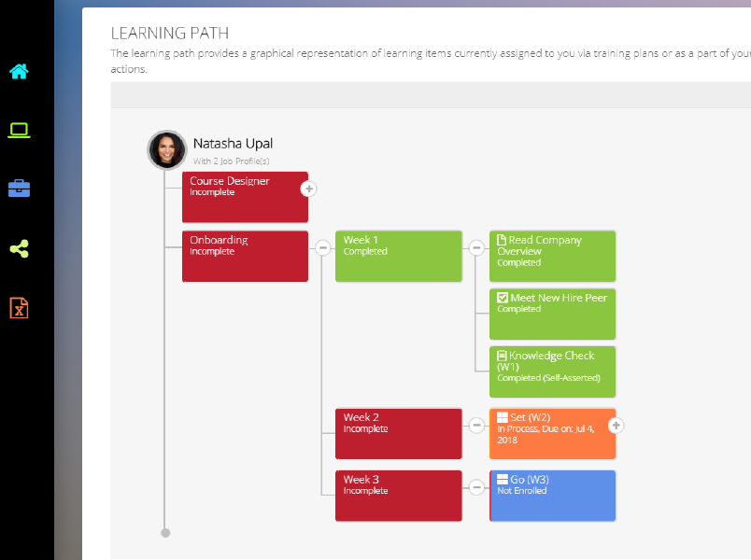The width and height of the screenshot is (751, 560).
Task: Open the blue briefcase sidebar icon
Action: [19, 189]
